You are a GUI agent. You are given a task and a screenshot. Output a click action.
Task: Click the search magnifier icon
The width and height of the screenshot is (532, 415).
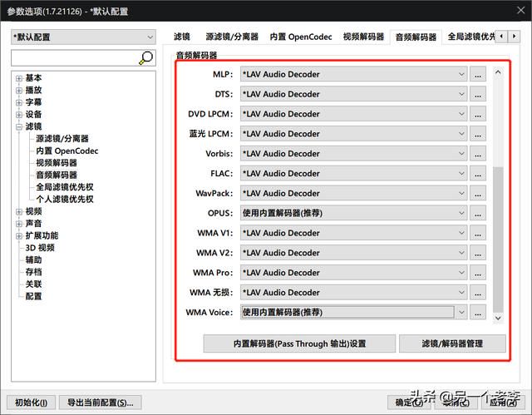pyautogui.click(x=146, y=57)
